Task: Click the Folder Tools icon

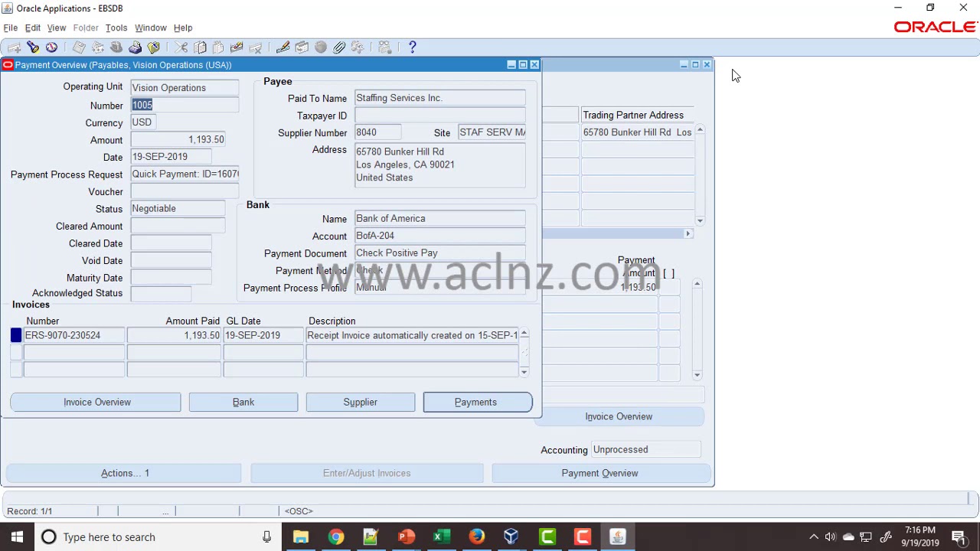Action: point(358,47)
